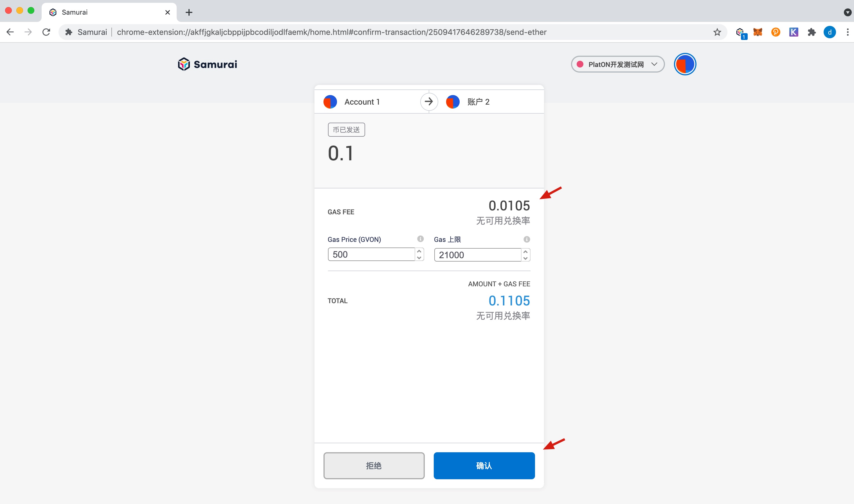Open a new browser tab
The width and height of the screenshot is (854, 504).
189,12
